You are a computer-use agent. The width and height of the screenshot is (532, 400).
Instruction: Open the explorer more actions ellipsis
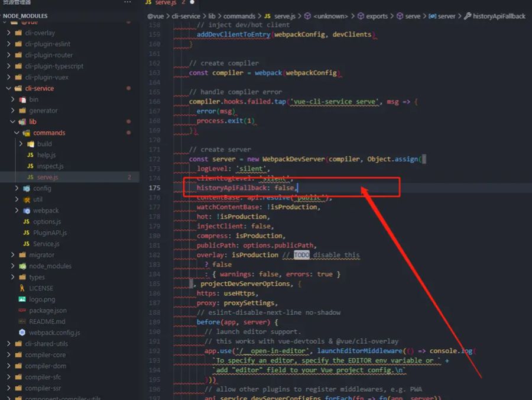pyautogui.click(x=128, y=3)
